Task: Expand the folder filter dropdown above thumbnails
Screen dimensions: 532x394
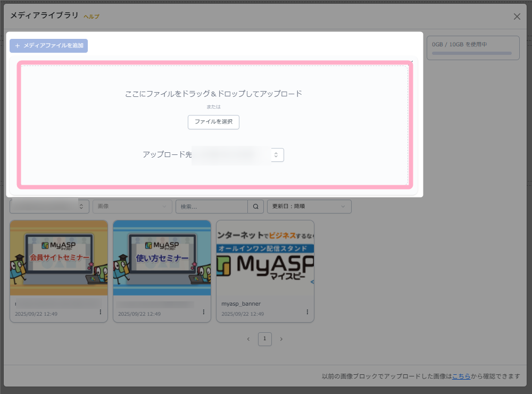Action: click(x=49, y=207)
